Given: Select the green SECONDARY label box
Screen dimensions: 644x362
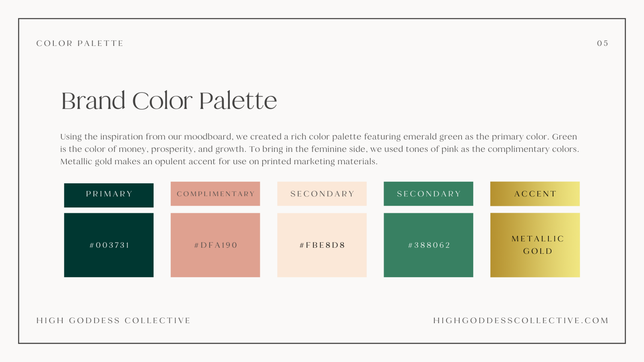Looking at the screenshot, I should (x=428, y=194).
